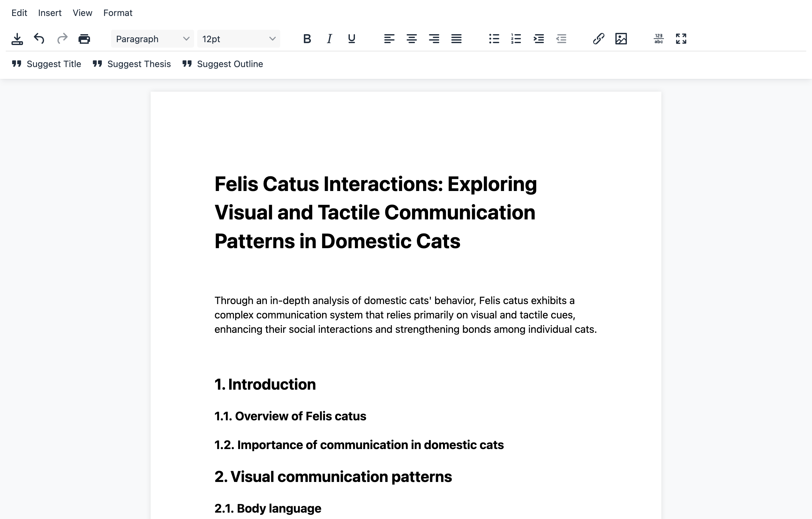Toggle underline formatting
Viewport: 812px width, 519px height.
tap(351, 39)
